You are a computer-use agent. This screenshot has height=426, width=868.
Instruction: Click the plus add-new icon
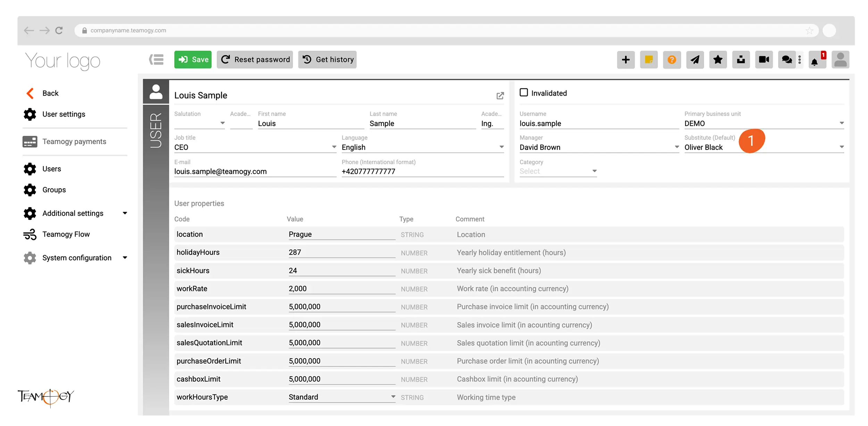pyautogui.click(x=626, y=60)
